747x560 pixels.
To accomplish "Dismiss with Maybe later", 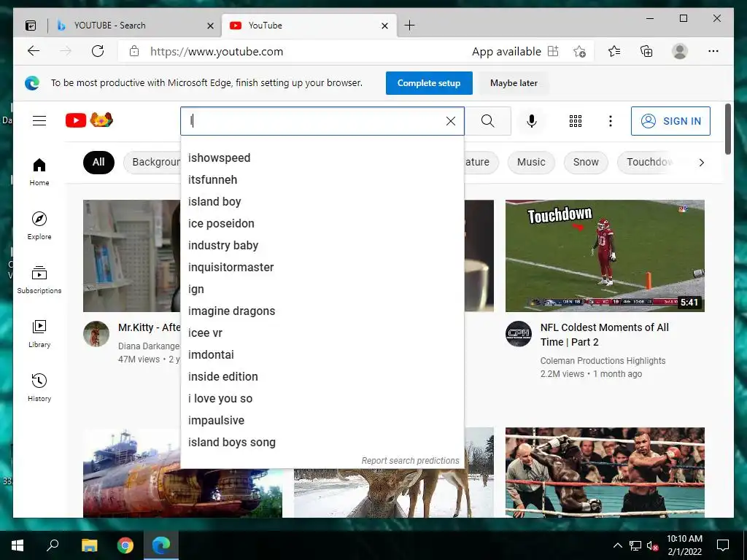I will (x=514, y=83).
